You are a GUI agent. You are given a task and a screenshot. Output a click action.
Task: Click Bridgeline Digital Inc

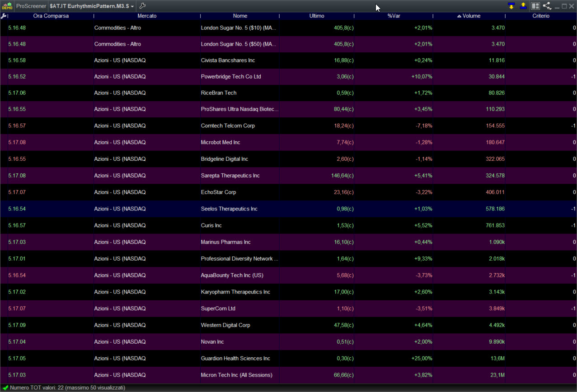coord(225,159)
